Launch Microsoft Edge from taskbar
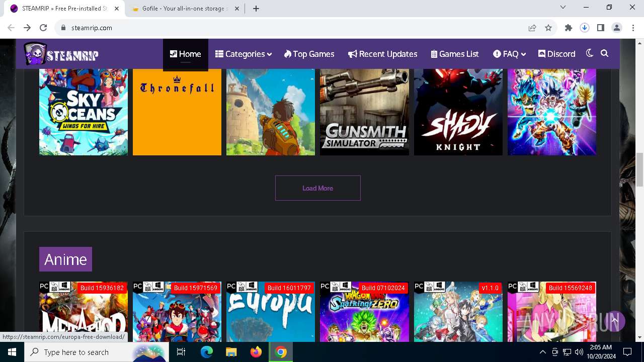Image resolution: width=644 pixels, height=362 pixels. pyautogui.click(x=207, y=352)
